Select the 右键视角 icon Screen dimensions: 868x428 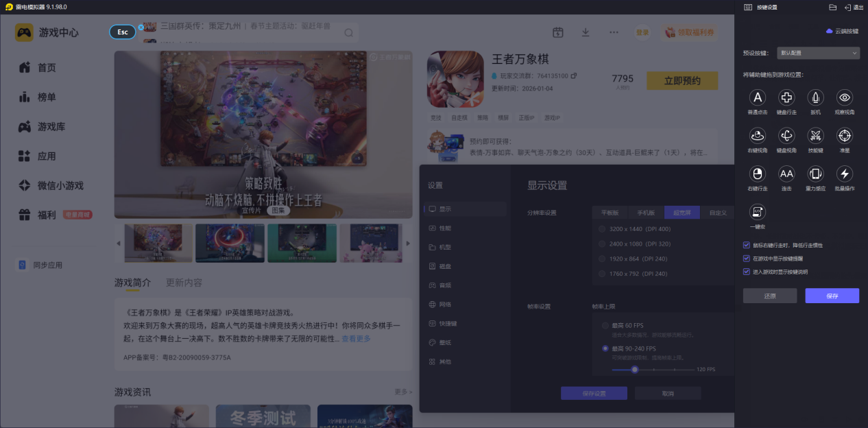click(758, 136)
